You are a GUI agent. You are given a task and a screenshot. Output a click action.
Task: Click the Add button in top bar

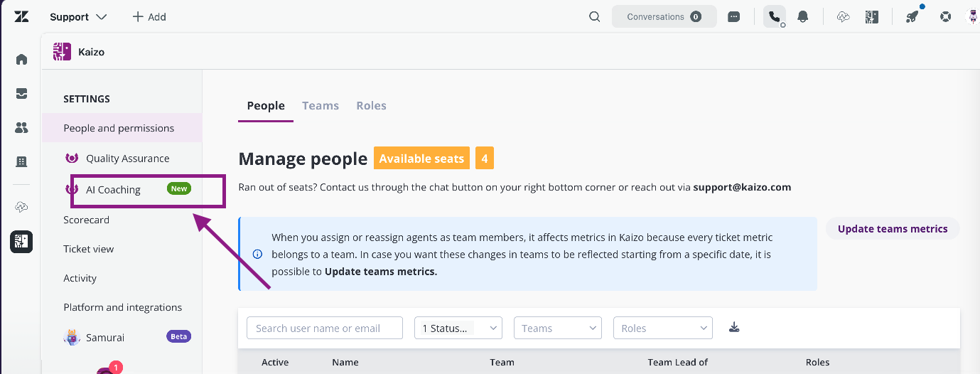[149, 16]
